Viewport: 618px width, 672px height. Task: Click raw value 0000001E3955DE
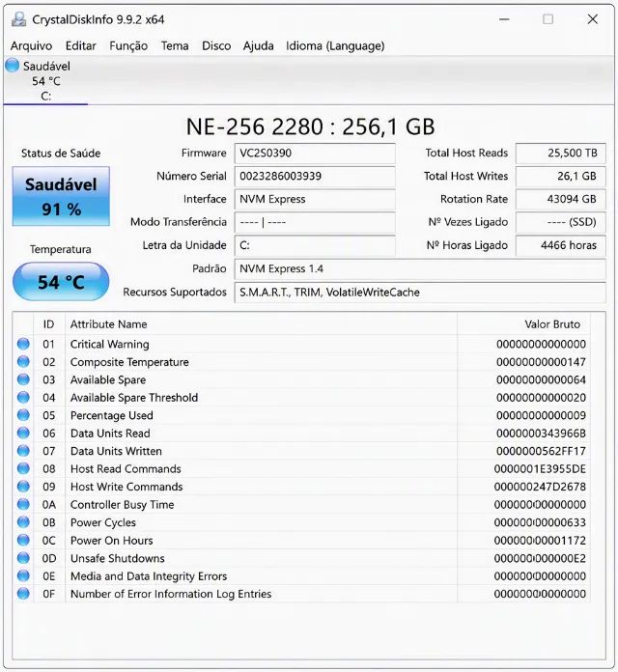click(x=540, y=469)
